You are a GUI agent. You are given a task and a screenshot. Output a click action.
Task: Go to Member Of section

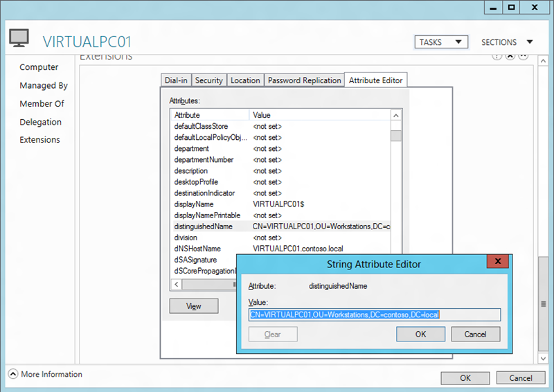42,104
